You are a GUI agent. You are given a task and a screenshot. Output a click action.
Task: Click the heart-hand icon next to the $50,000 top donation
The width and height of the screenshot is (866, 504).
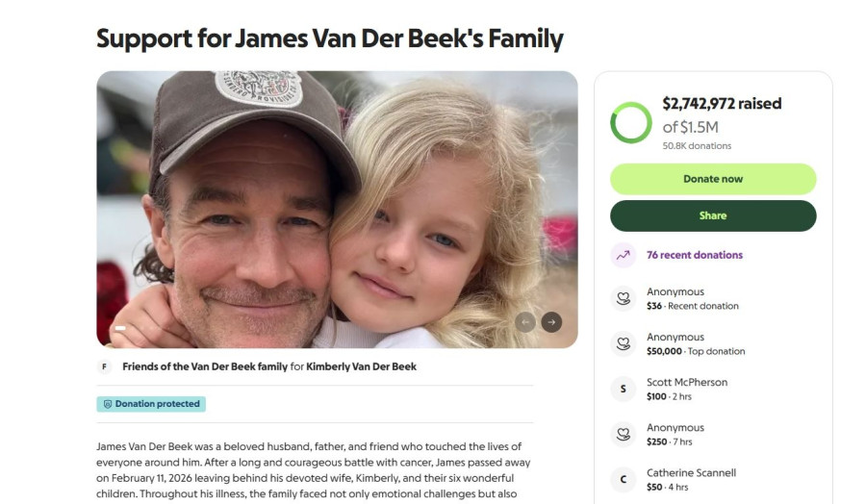pyautogui.click(x=623, y=343)
